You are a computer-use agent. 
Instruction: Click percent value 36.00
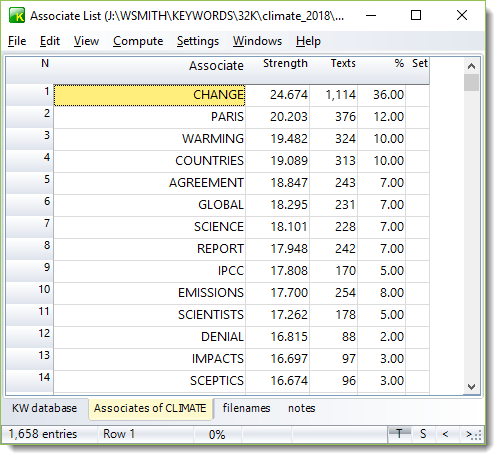pyautogui.click(x=382, y=95)
